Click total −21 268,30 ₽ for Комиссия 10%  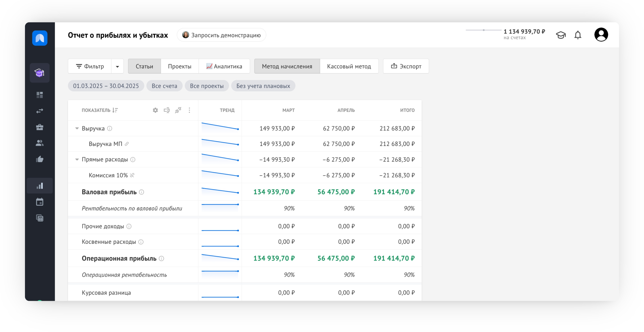397,175
